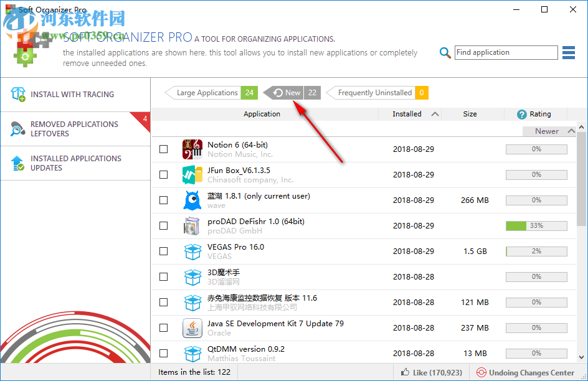Click the blue hamburger menu icon
This screenshot has width=588, height=381.
pos(568,52)
